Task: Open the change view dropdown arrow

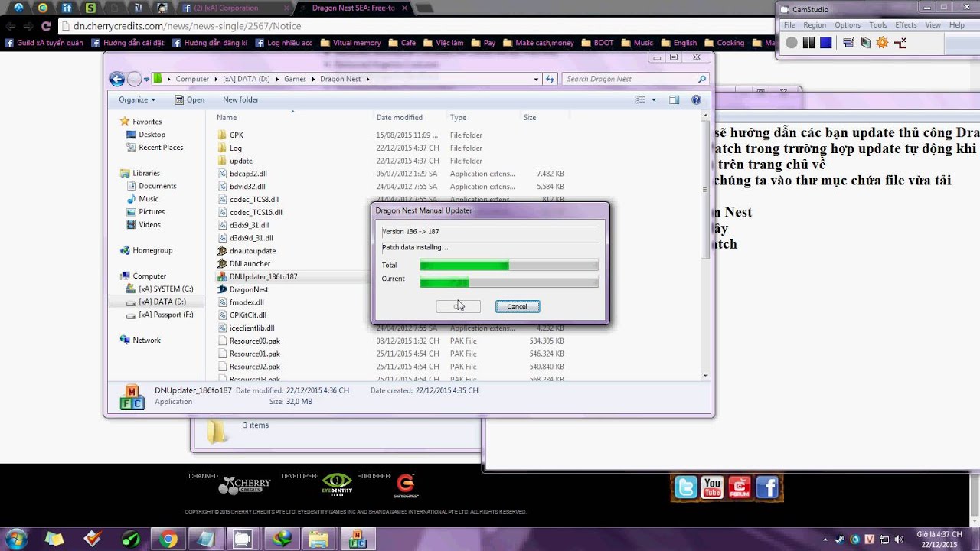Action: pos(653,99)
